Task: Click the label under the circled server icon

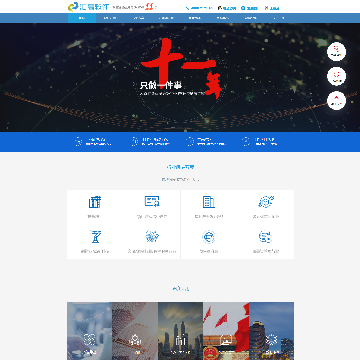Action: [266, 251]
